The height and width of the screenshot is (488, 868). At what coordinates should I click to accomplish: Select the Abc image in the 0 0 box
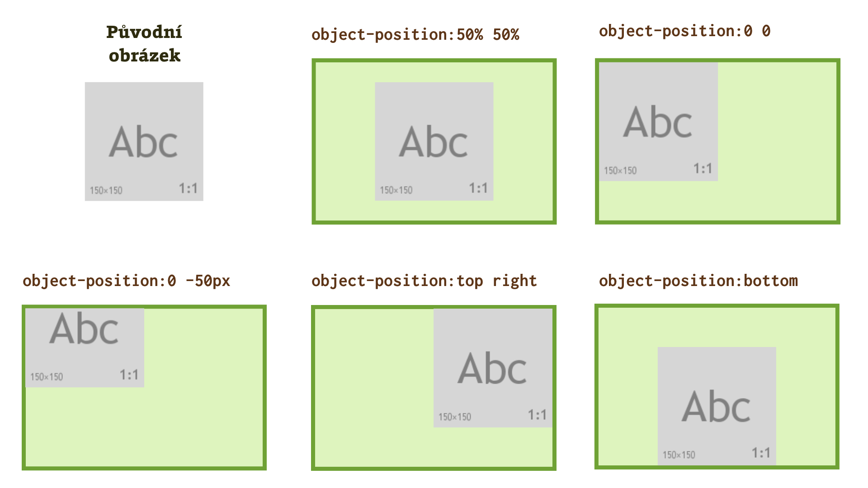[x=658, y=122]
